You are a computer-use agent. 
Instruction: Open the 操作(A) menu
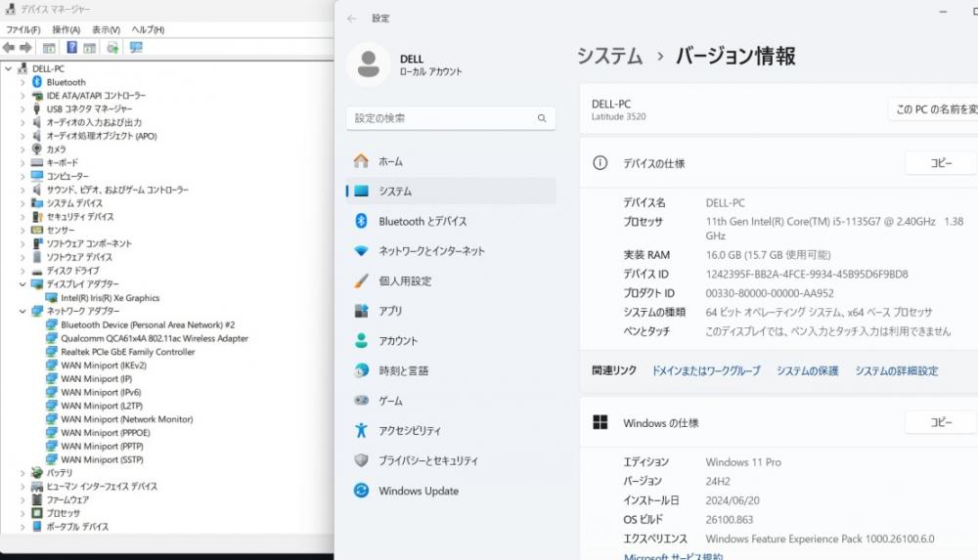click(x=67, y=30)
